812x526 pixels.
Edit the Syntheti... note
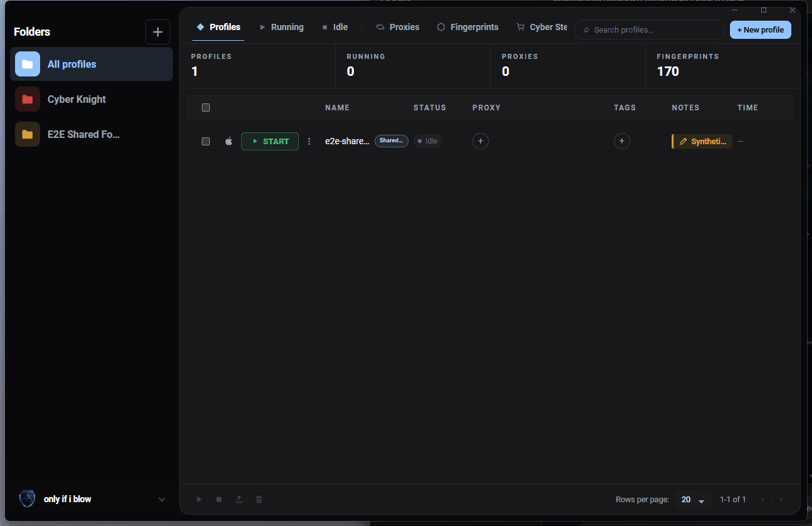(702, 142)
